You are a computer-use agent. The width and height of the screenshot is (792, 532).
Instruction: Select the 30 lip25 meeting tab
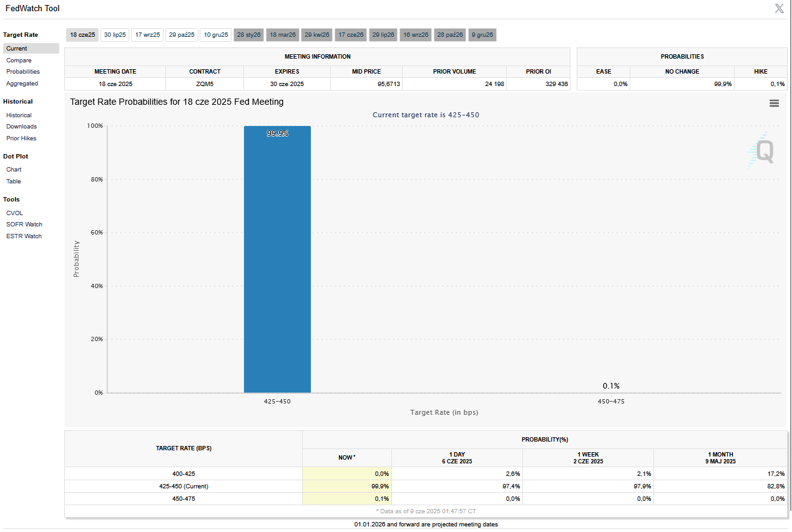115,35
